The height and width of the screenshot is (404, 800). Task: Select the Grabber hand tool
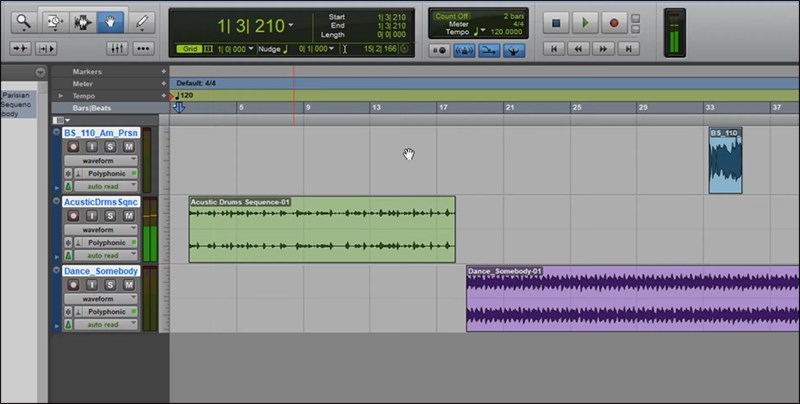pos(112,20)
